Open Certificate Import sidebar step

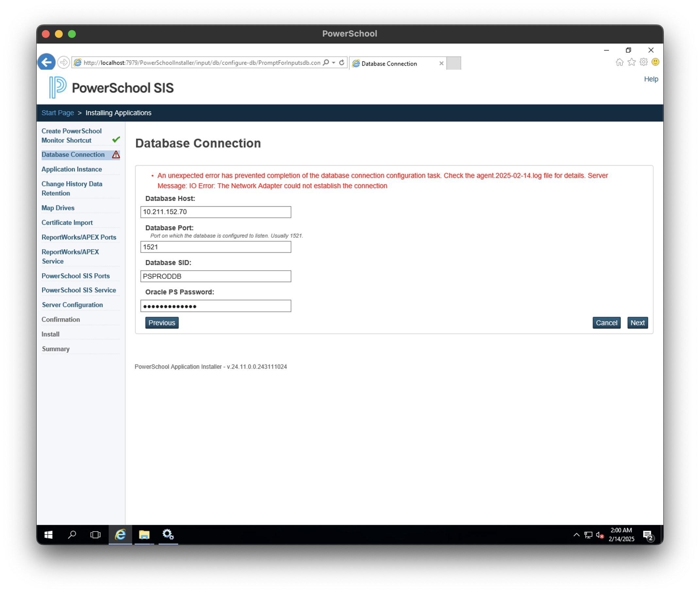67,223
